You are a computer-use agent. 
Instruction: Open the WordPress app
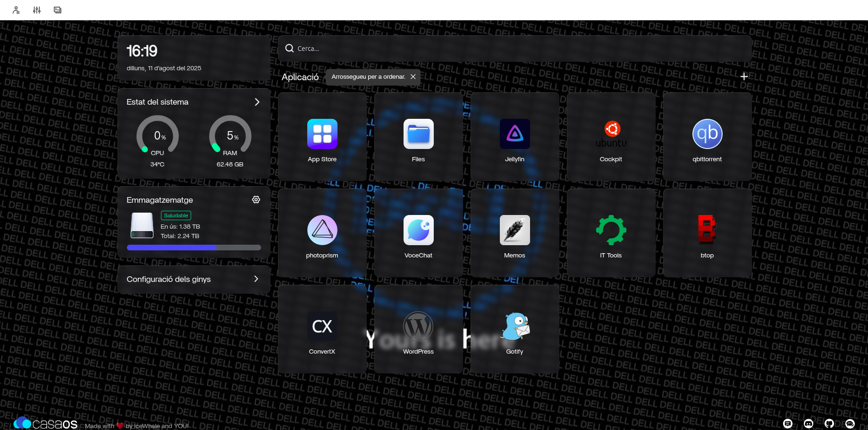418,327
